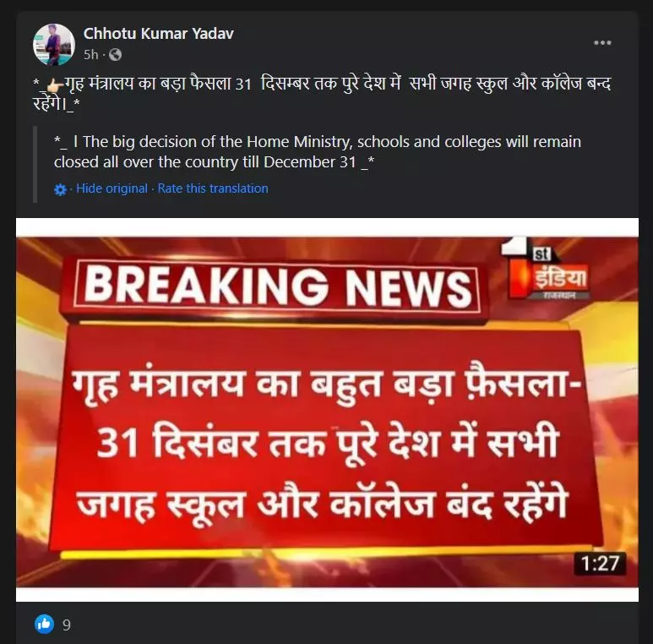Click the public audience globe icon
The height and width of the screenshot is (644, 653).
pyautogui.click(x=116, y=55)
